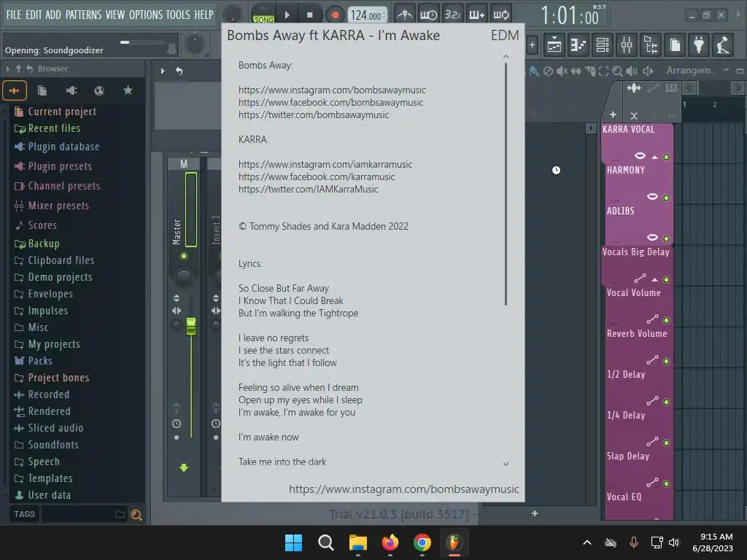Screen dimensions: 747x560
Task: Collapse the KARRA VOCAL track group arrow
Action: click(x=654, y=157)
